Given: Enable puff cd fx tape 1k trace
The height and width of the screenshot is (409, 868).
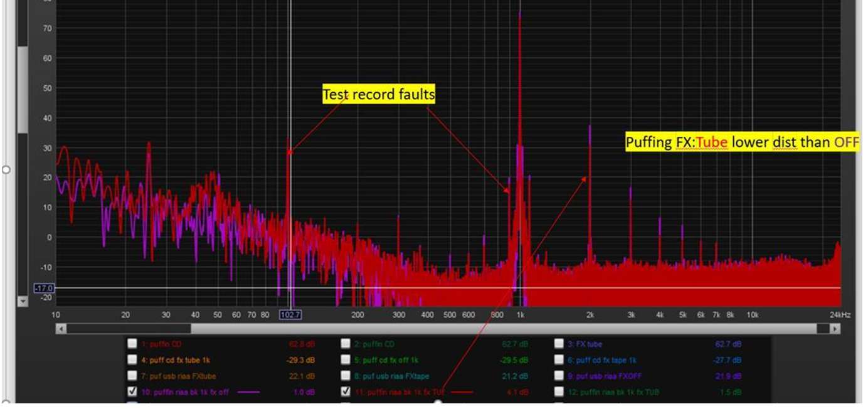Looking at the screenshot, I should click(x=559, y=360).
